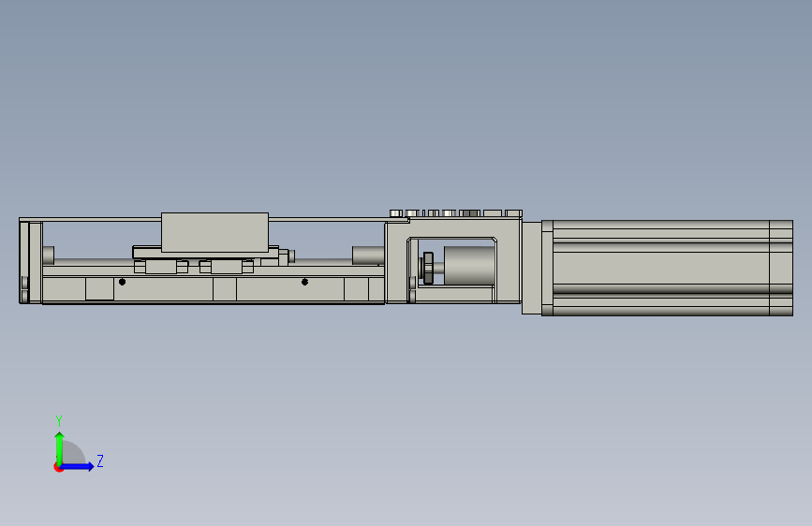812x526 pixels.
Task: Select the large servo motor body
Action: (x=661, y=268)
